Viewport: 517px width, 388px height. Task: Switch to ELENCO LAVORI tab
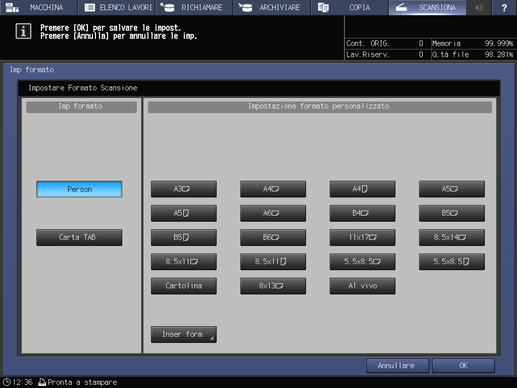(x=117, y=7)
